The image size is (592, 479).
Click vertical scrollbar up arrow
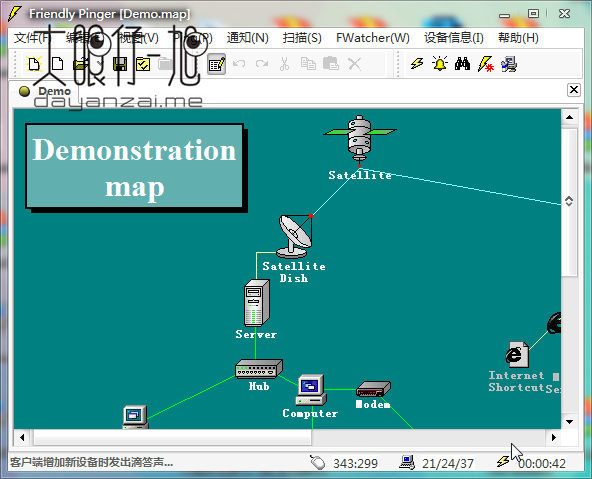coord(569,117)
